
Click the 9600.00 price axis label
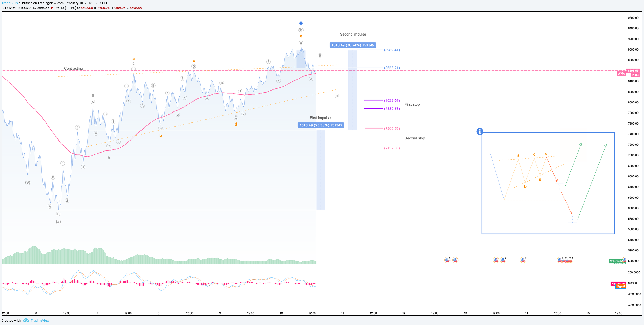tap(633, 18)
